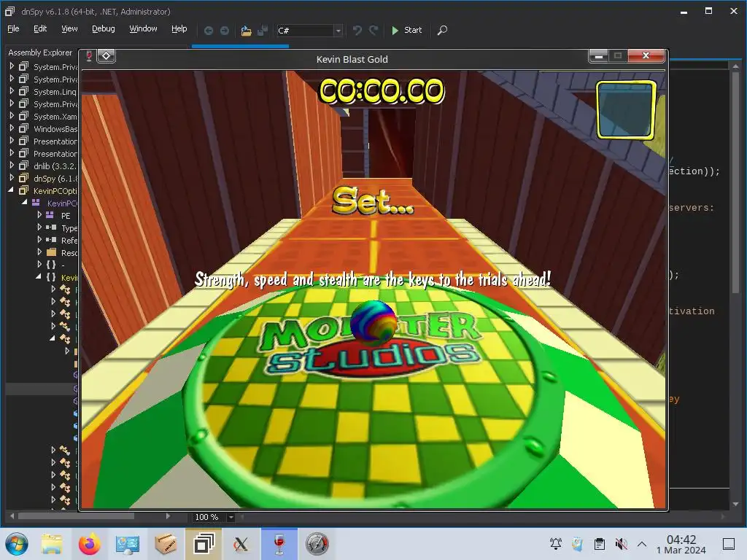The height and width of the screenshot is (560, 747).
Task: Click the Start debugging button
Action: click(406, 30)
